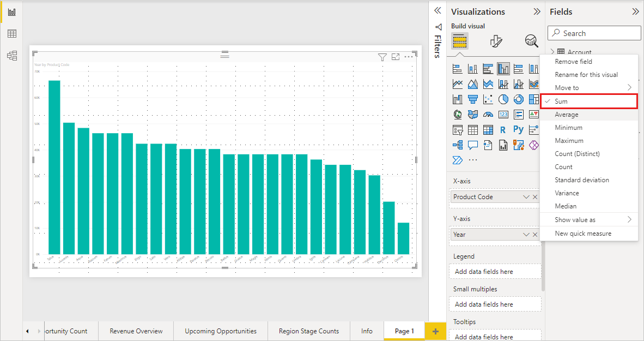Image resolution: width=644 pixels, height=341 pixels.
Task: Open the Analytics magnifier icon
Action: [531, 41]
